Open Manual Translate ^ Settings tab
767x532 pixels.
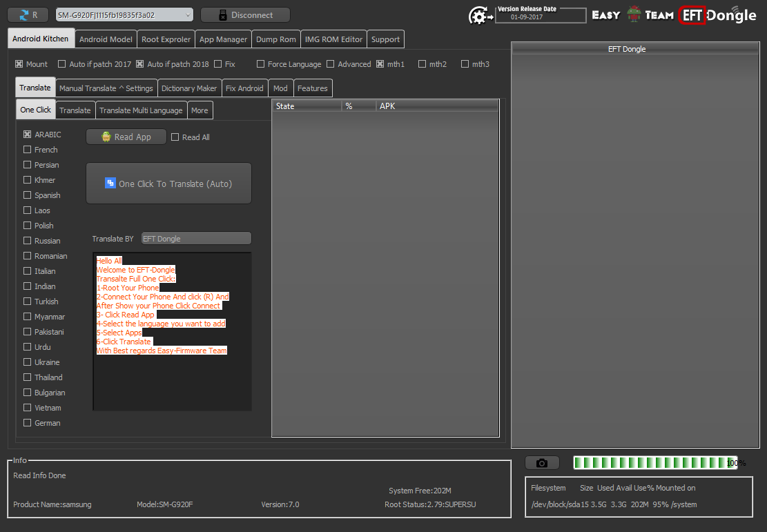(106, 88)
